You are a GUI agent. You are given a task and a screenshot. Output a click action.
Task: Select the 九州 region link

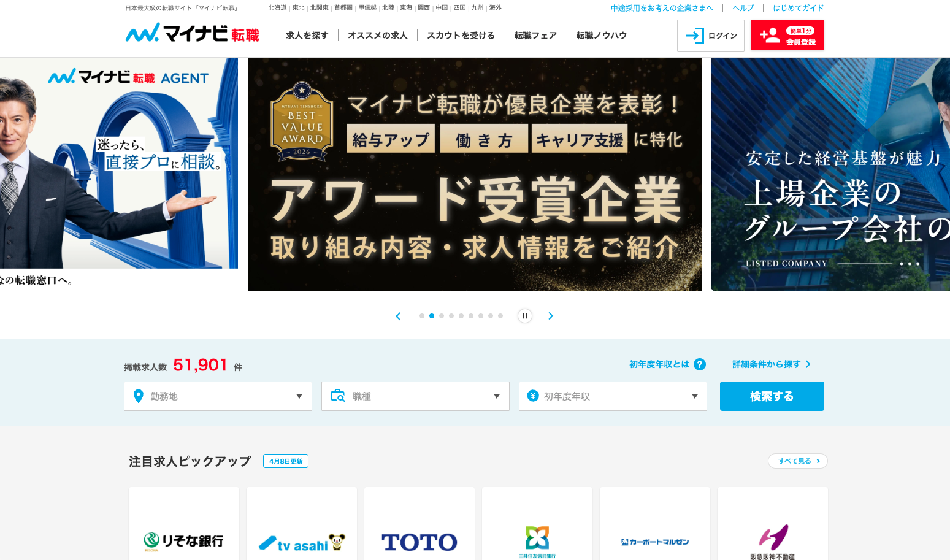(x=477, y=8)
